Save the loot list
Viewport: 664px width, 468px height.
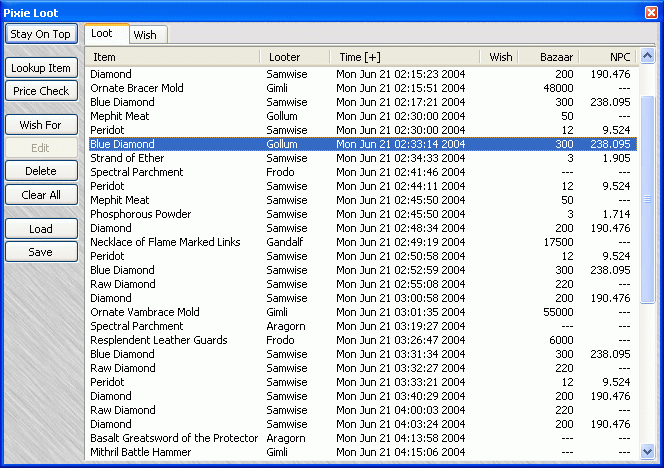pos(41,252)
